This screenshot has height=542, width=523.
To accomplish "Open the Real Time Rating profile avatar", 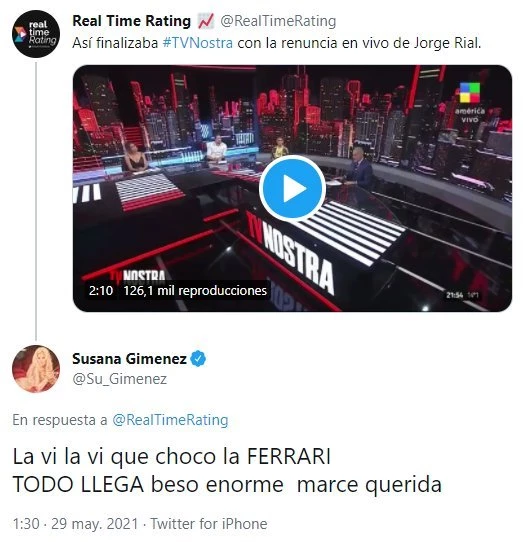I will (x=36, y=34).
